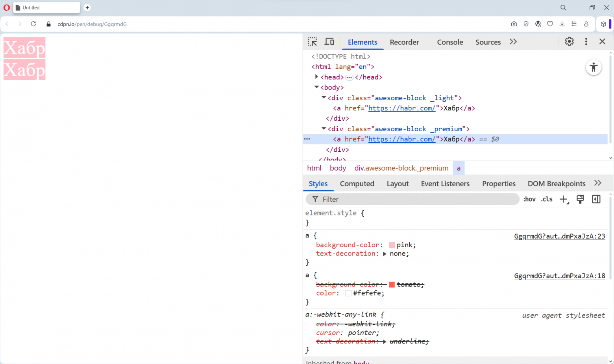
Task: Select div.awesome-block._premium breadcrumb
Action: pos(401,168)
